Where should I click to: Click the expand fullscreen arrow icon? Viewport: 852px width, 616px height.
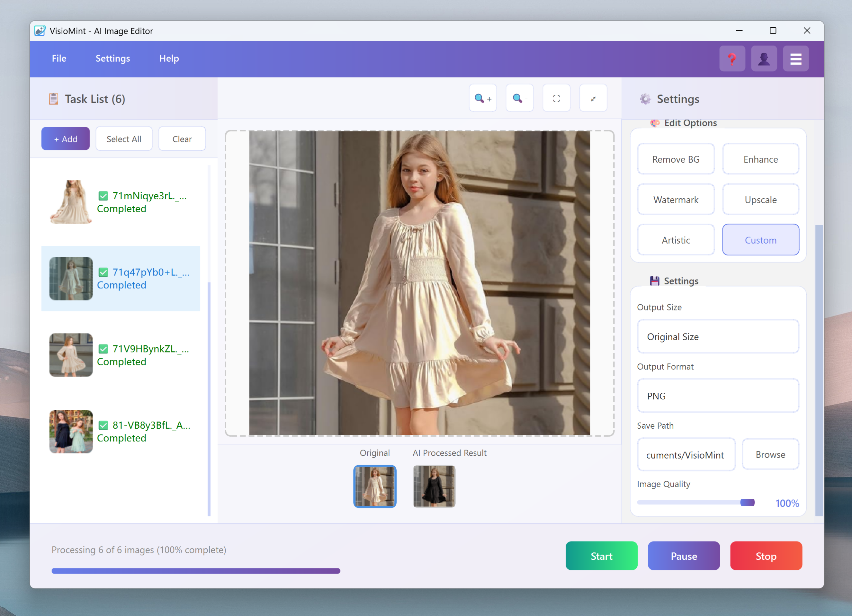click(593, 99)
